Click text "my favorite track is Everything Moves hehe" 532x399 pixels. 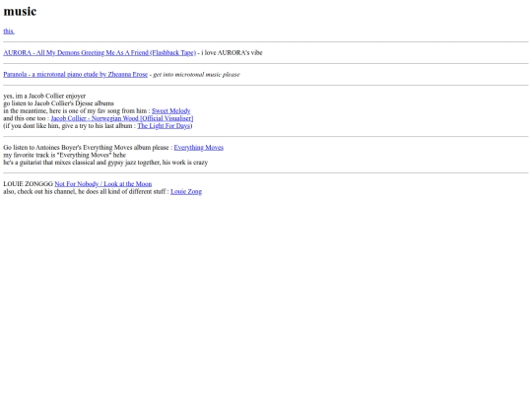(x=64, y=155)
